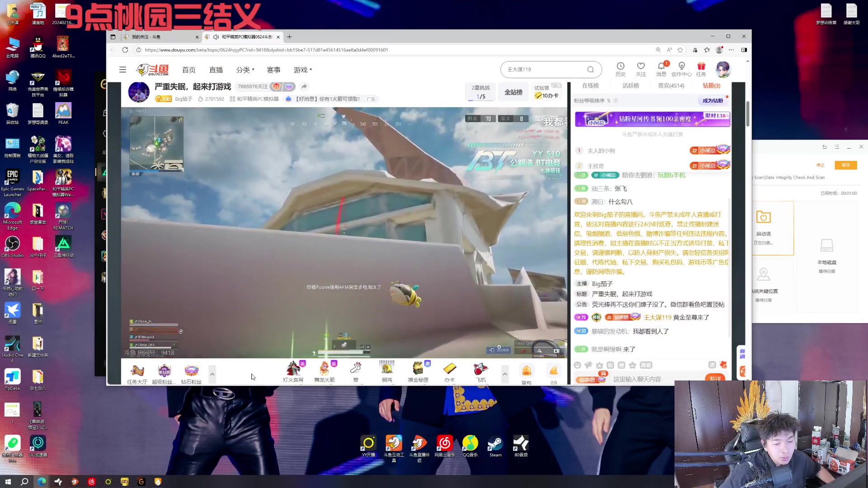Refresh the browser page
The image size is (868, 488).
click(x=125, y=50)
